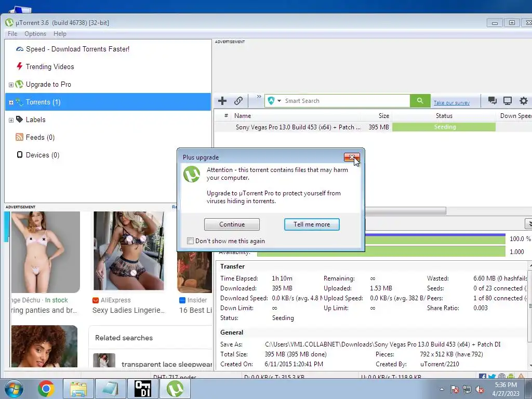Open Preferences via the gear icon
The image size is (532, 399).
pos(524,100)
